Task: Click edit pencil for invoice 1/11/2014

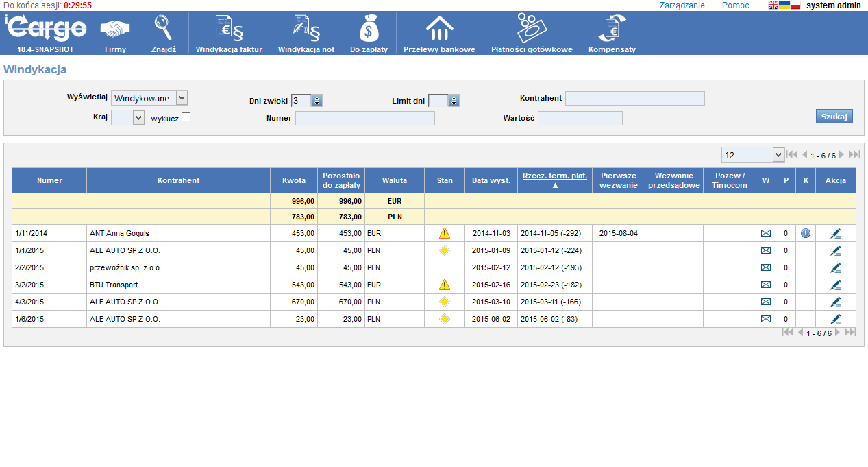Action: [835, 233]
